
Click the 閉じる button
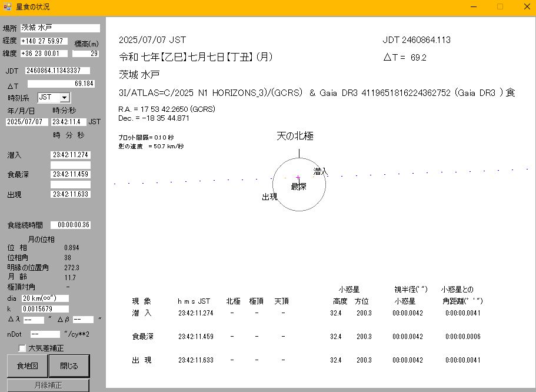pos(69,366)
